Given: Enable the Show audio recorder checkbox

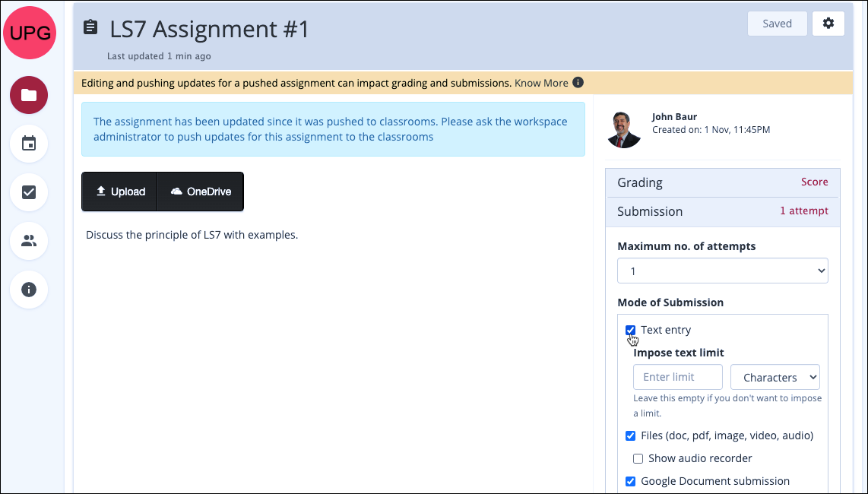Looking at the screenshot, I should click(638, 458).
